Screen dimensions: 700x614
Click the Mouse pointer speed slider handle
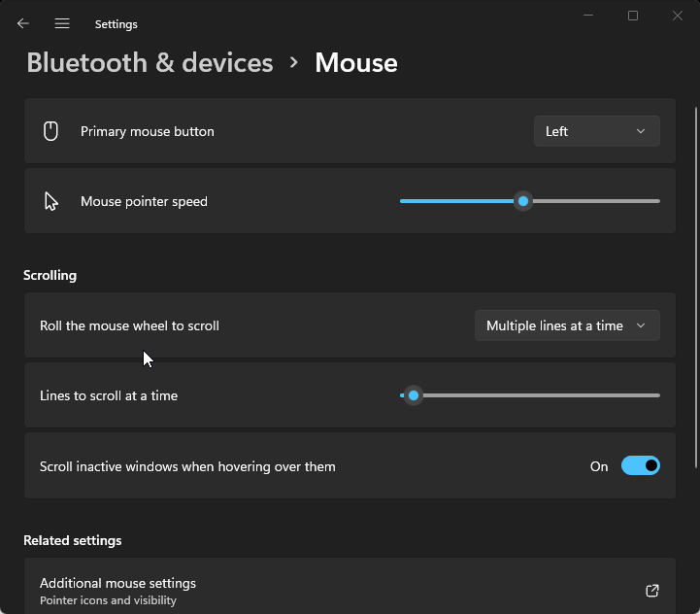(523, 201)
